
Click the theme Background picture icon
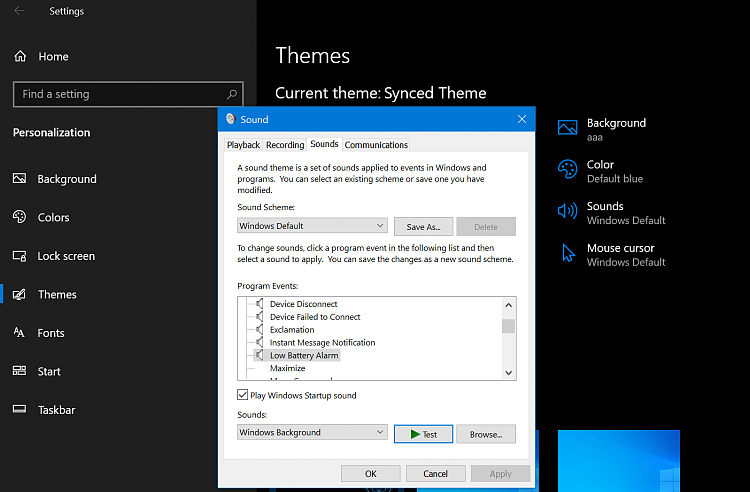pyautogui.click(x=567, y=128)
